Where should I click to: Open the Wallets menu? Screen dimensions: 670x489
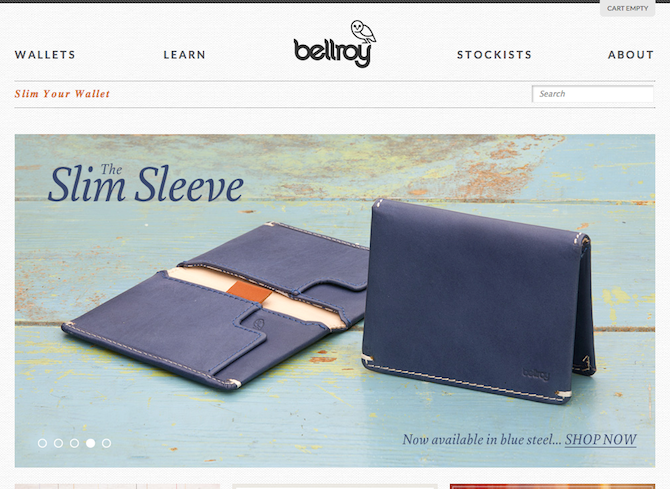point(45,55)
